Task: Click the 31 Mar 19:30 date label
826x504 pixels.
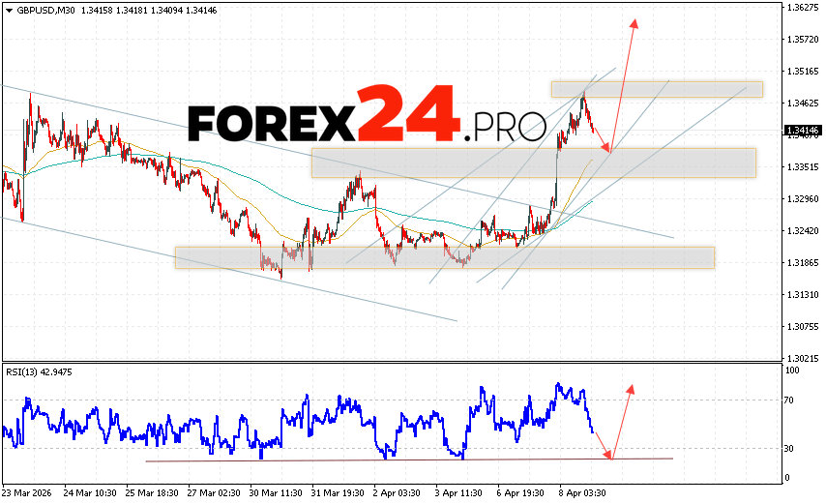Action: pyautogui.click(x=339, y=491)
